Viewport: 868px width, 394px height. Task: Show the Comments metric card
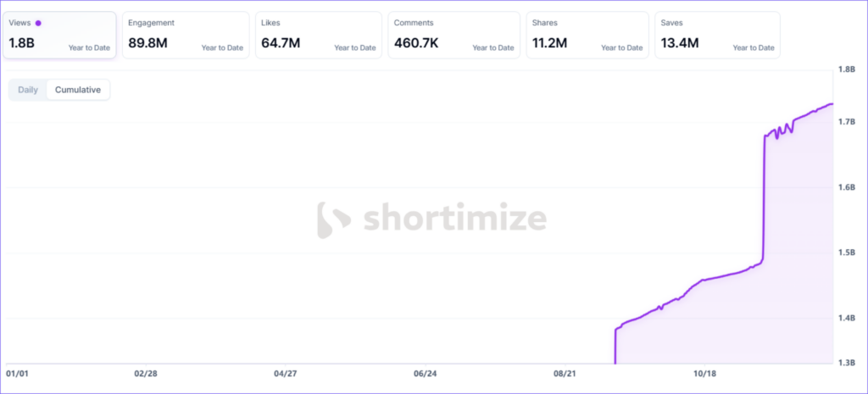coord(452,35)
